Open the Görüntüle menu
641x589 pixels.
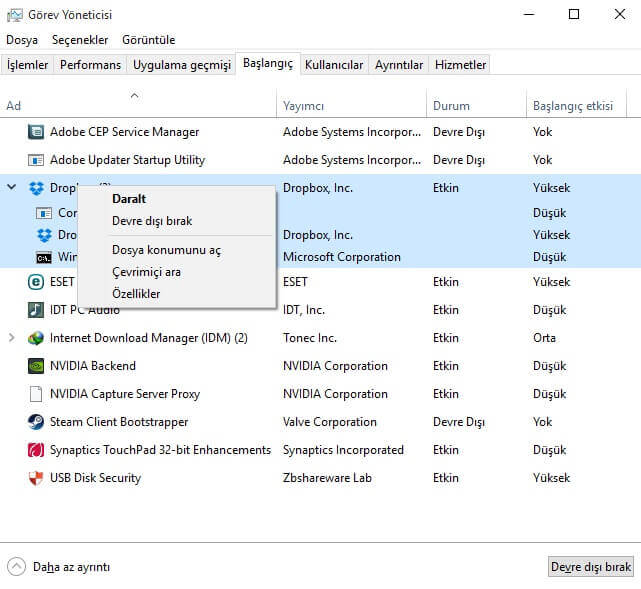pyautogui.click(x=149, y=40)
